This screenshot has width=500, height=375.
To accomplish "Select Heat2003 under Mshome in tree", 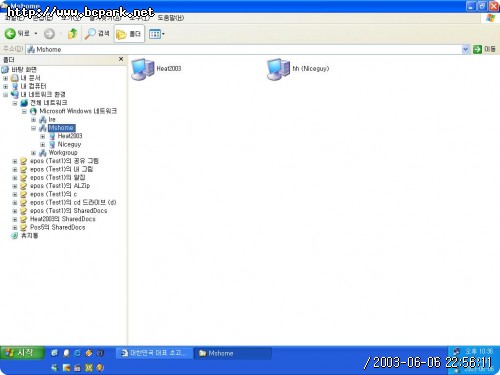I will [70, 136].
